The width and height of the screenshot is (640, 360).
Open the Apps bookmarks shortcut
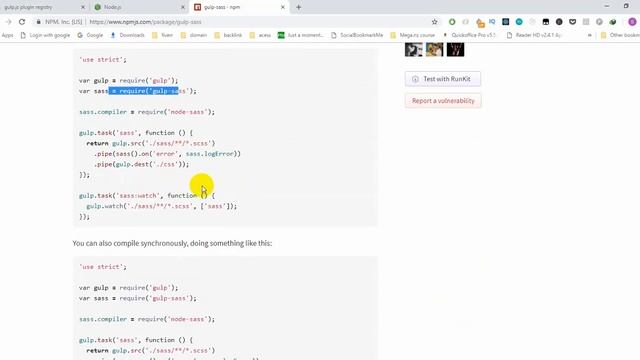7,35
